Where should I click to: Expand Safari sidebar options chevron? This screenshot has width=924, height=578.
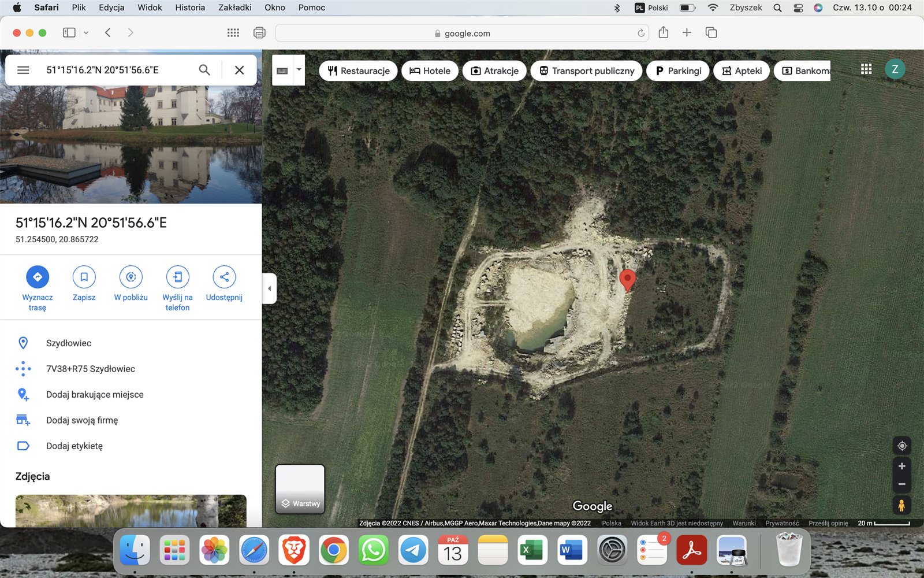click(x=86, y=33)
